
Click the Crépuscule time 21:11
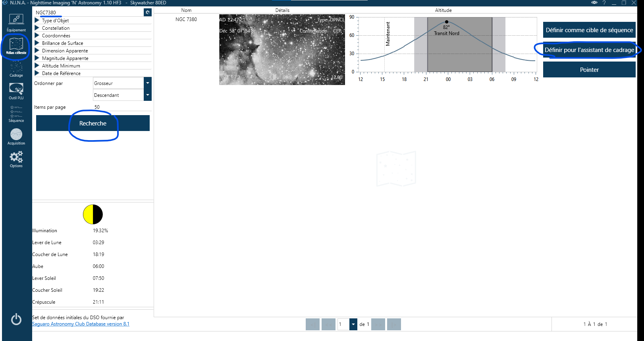tap(98, 302)
